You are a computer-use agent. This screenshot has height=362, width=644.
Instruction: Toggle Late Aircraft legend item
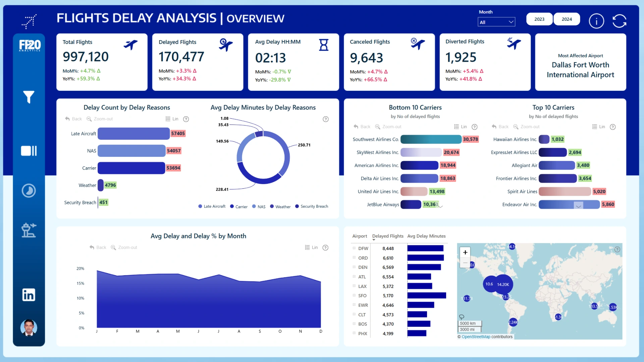(212, 206)
